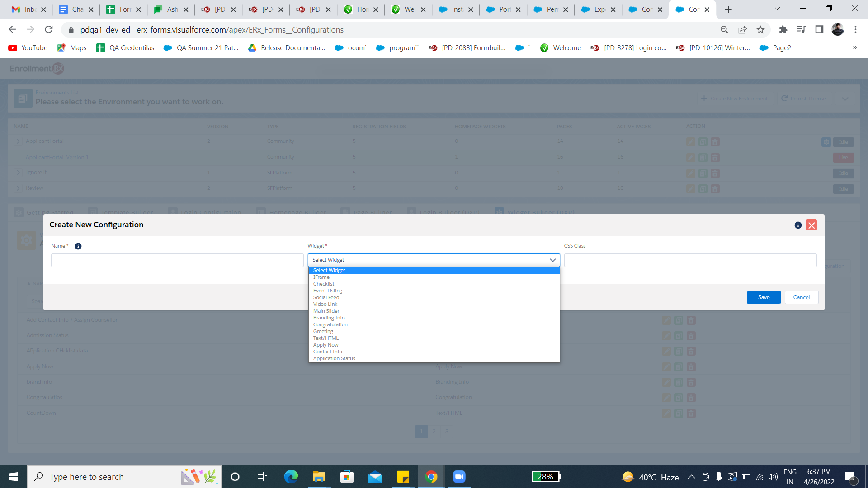Click the info icon next to Name
This screenshot has height=488, width=868.
[78, 246]
